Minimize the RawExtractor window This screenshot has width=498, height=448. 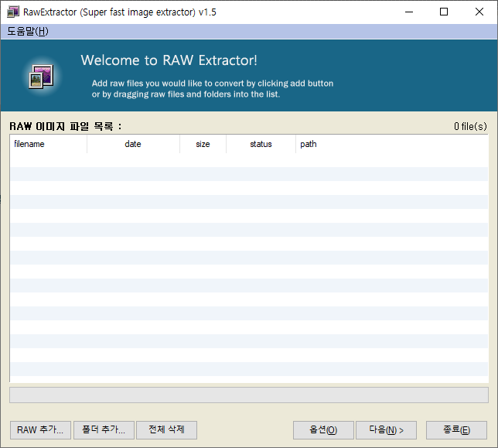pos(409,12)
